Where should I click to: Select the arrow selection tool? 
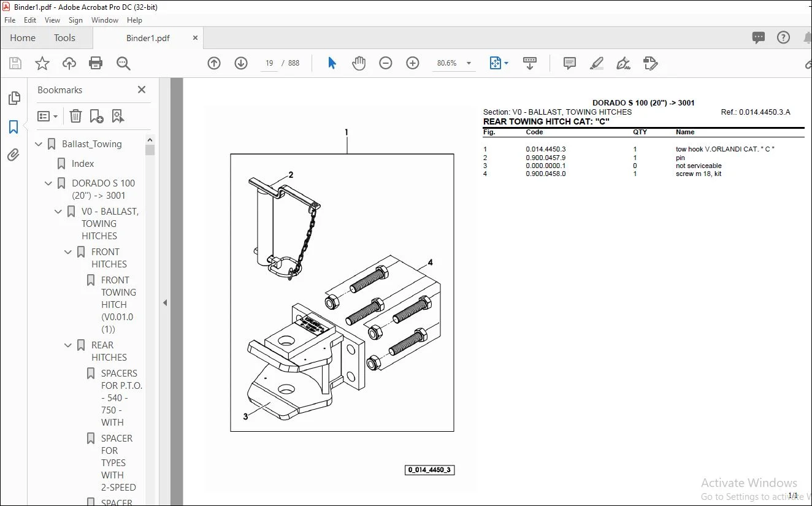coord(332,63)
